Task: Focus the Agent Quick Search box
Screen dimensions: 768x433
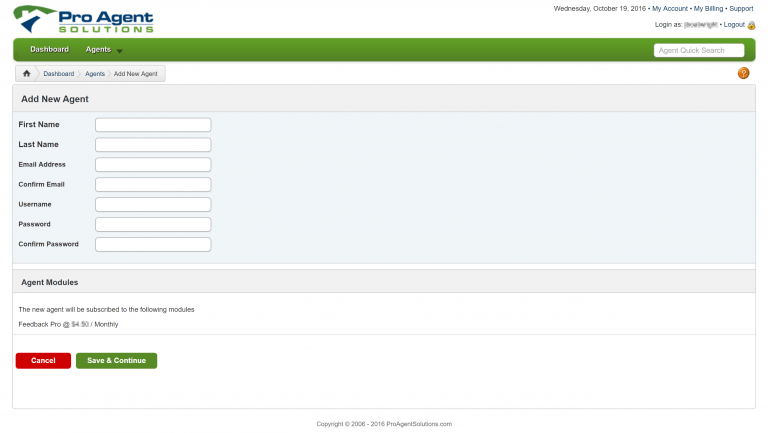Action: click(x=699, y=50)
